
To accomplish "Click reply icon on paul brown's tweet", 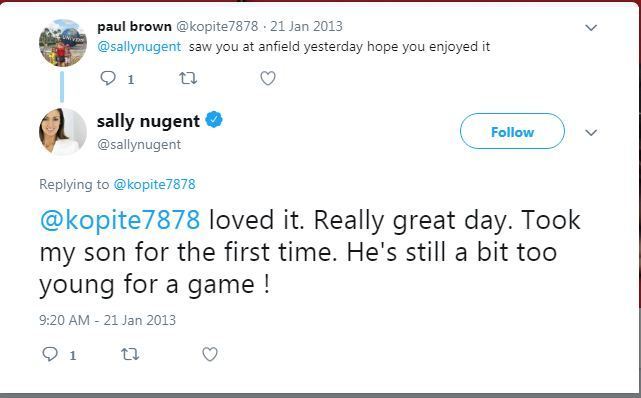I will click(x=108, y=78).
